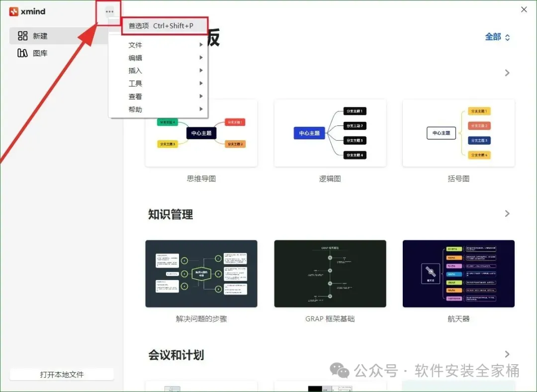
Task: Click the New grid icon in sidebar
Action: (22, 36)
